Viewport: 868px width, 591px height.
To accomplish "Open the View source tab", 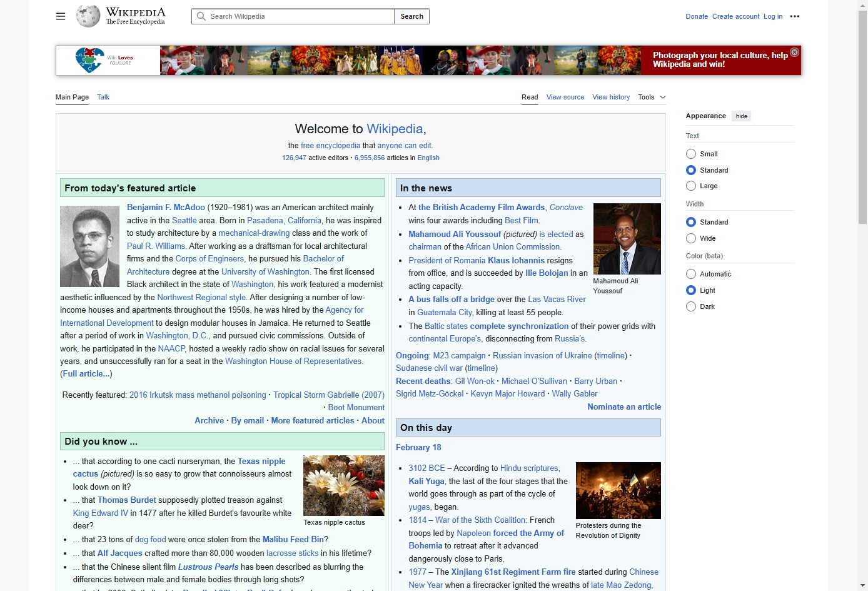I will tap(565, 97).
